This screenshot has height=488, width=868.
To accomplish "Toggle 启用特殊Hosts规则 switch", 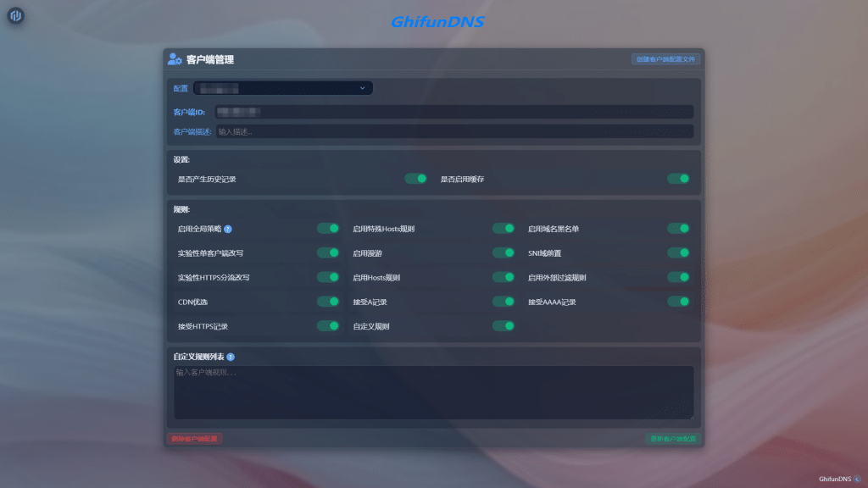I will (x=504, y=229).
